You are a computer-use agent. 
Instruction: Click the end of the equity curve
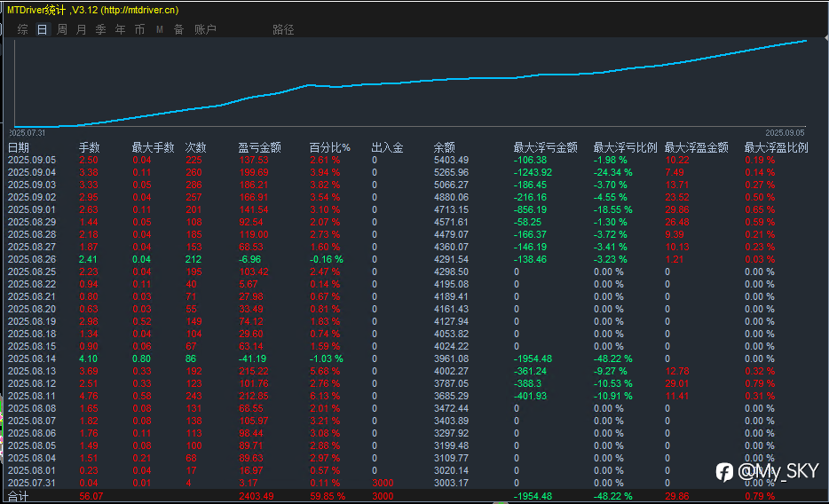[806, 40]
